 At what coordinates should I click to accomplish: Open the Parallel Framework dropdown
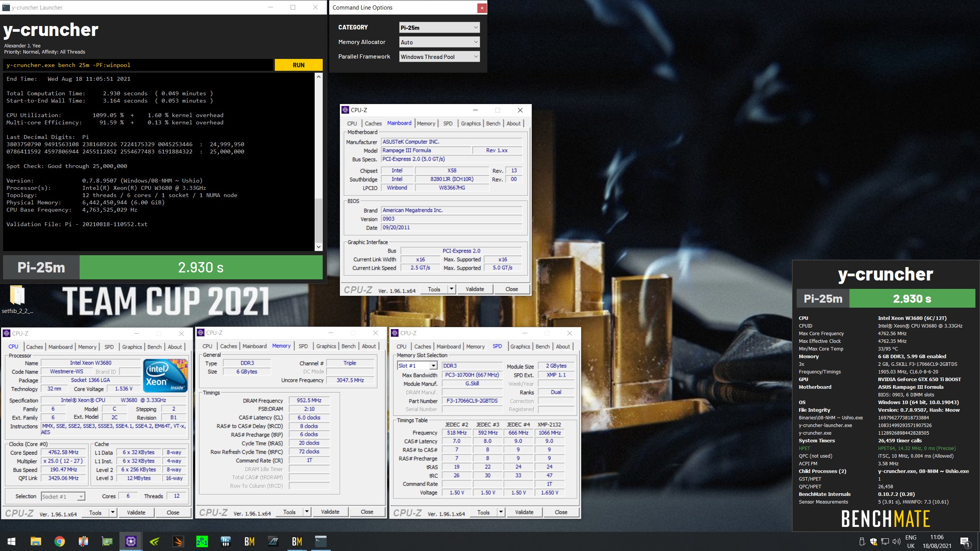439,57
